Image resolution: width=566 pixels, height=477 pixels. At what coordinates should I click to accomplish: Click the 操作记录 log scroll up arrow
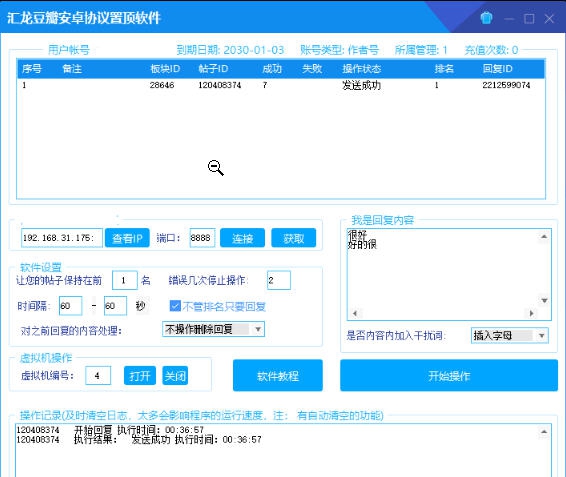544,432
